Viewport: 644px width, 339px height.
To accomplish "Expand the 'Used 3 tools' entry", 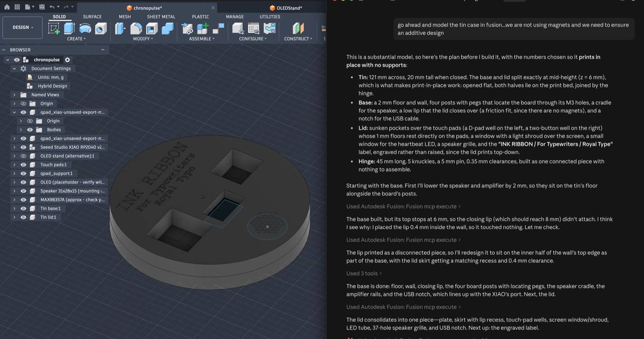I will coord(364,274).
